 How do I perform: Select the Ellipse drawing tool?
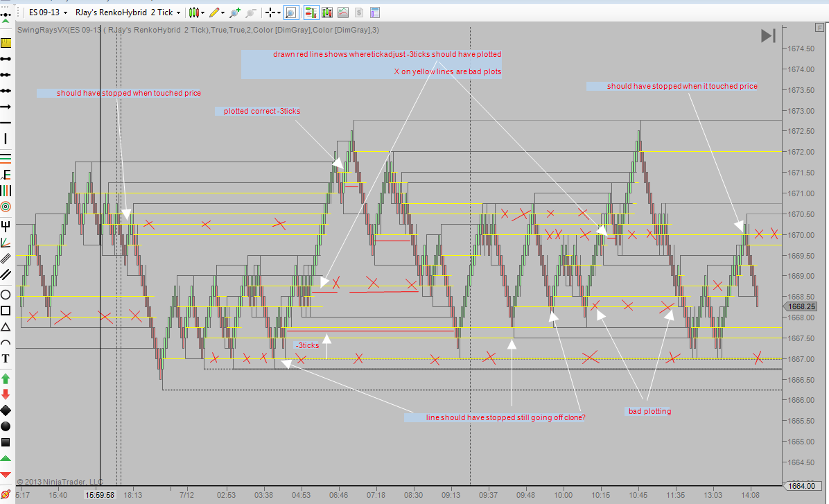pyautogui.click(x=6, y=295)
